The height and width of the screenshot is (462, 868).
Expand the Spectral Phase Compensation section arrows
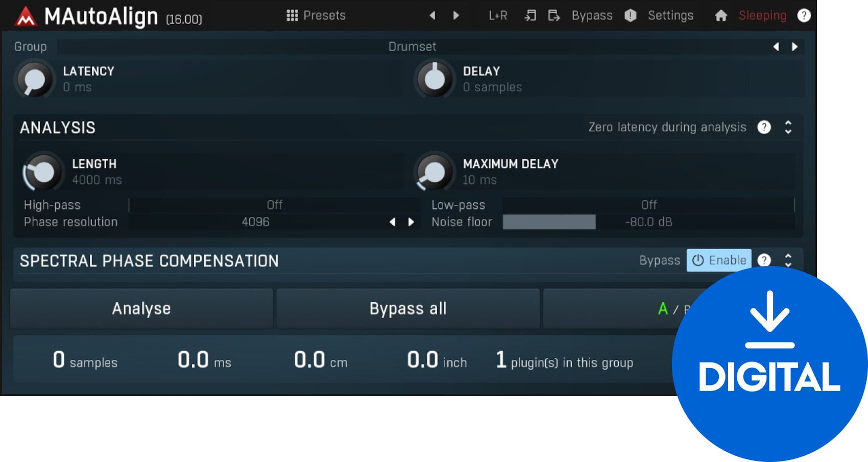tap(788, 260)
